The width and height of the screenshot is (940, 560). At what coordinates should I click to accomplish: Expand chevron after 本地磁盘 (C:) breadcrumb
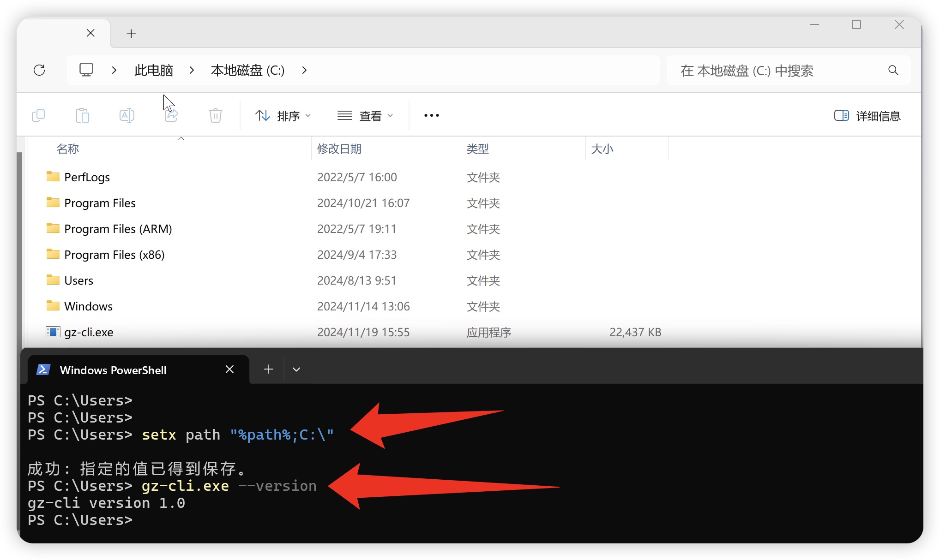pos(304,70)
